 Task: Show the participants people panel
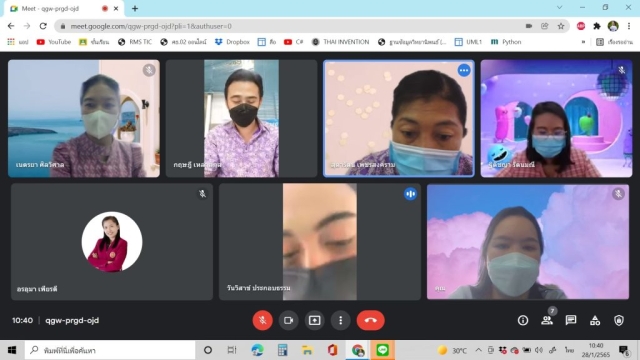click(x=547, y=320)
